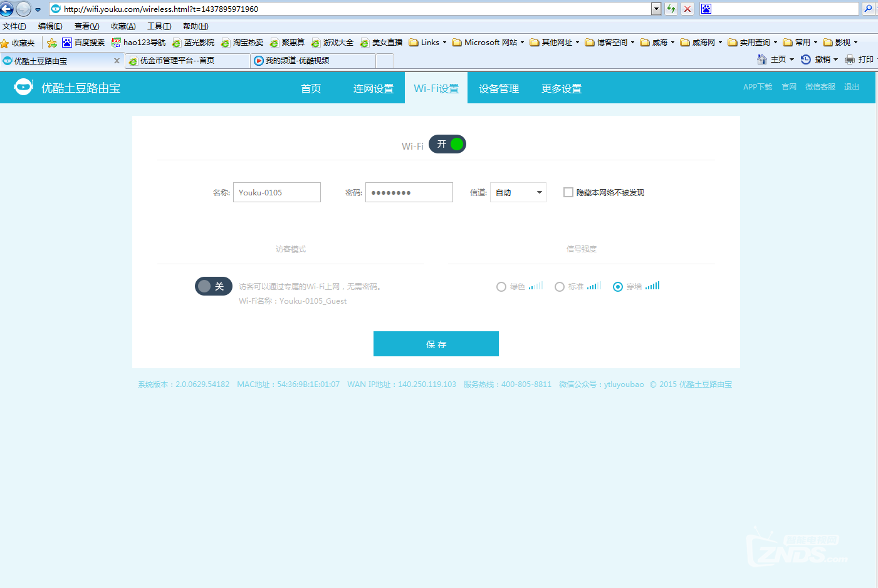Click the Youku router logo icon

pos(23,87)
